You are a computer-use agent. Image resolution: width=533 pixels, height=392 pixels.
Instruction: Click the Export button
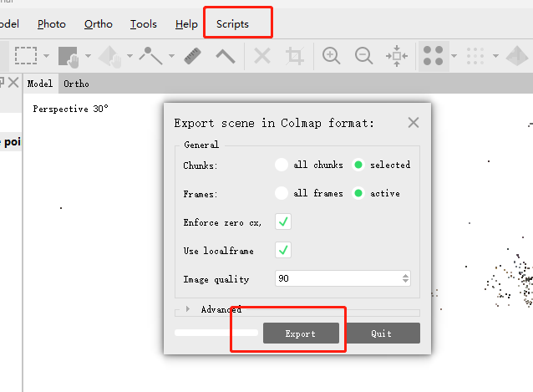point(301,333)
